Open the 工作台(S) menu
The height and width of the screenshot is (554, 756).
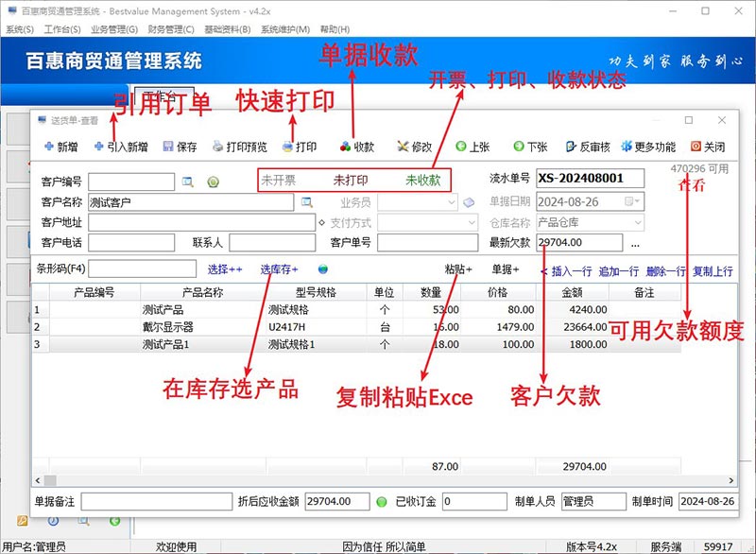point(62,29)
